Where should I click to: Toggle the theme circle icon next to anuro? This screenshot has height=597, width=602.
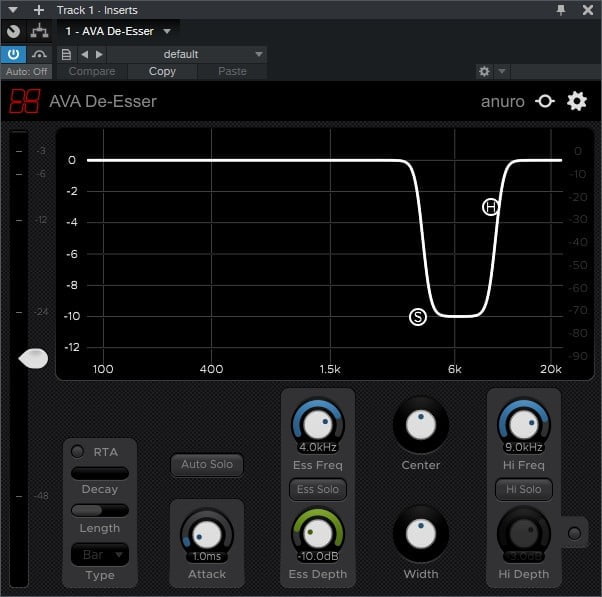click(x=545, y=101)
